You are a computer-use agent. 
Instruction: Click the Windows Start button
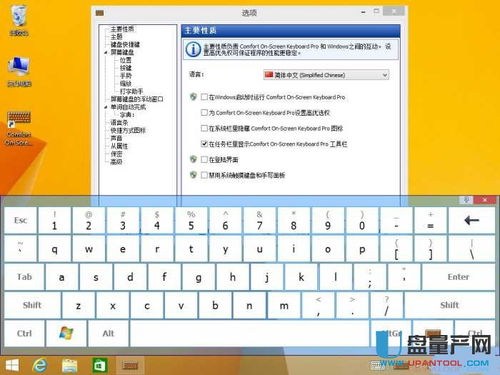click(x=12, y=366)
